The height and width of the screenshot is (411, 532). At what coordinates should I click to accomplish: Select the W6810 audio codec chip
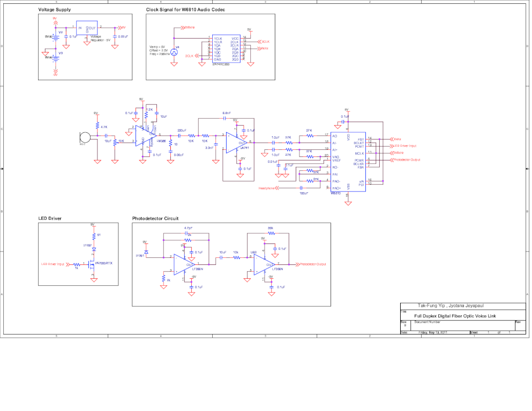click(348, 162)
